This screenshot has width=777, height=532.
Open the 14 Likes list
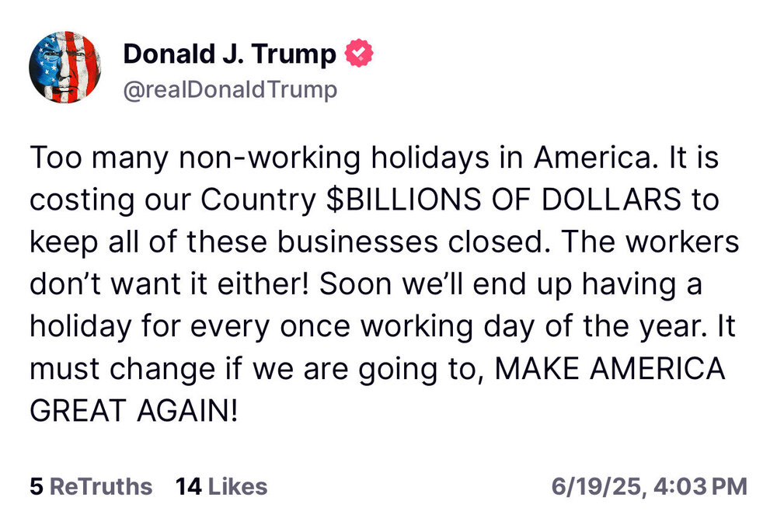pos(221,487)
